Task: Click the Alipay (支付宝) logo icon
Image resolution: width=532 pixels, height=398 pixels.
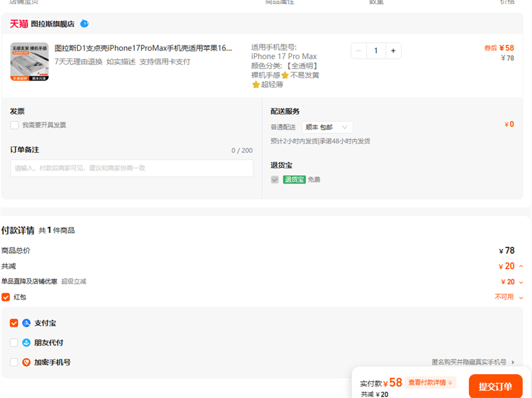Action: click(27, 323)
